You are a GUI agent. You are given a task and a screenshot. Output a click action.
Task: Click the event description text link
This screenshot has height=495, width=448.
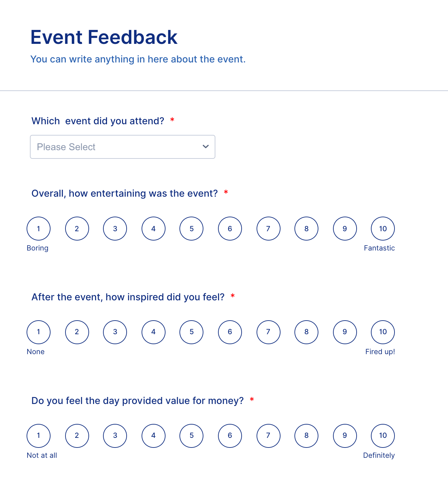(138, 59)
